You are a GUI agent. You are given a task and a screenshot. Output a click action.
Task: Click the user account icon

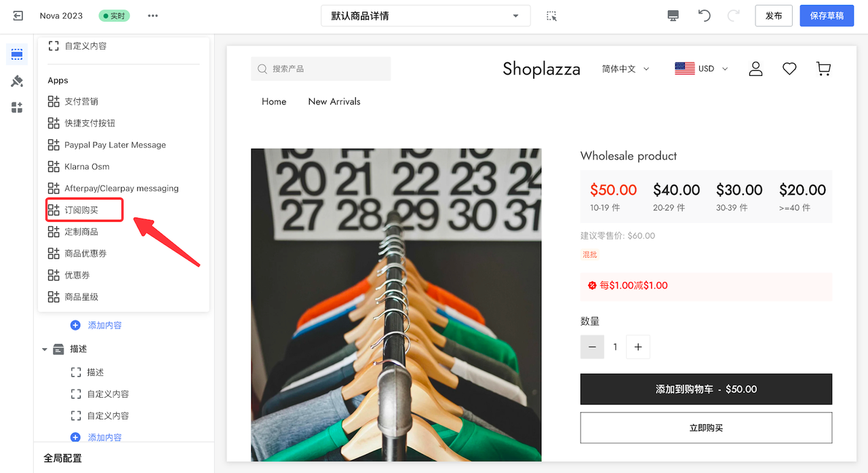pyautogui.click(x=755, y=69)
